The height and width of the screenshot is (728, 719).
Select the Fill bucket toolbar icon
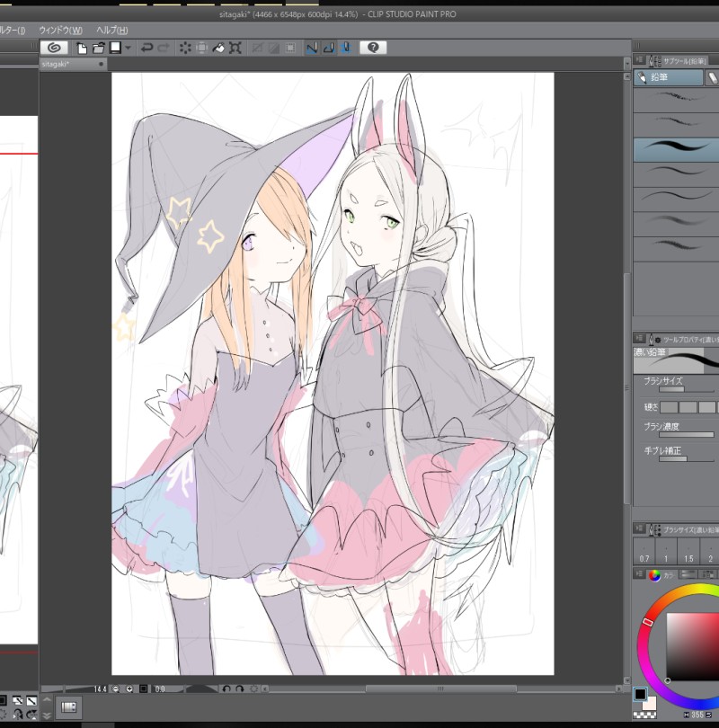(x=218, y=47)
